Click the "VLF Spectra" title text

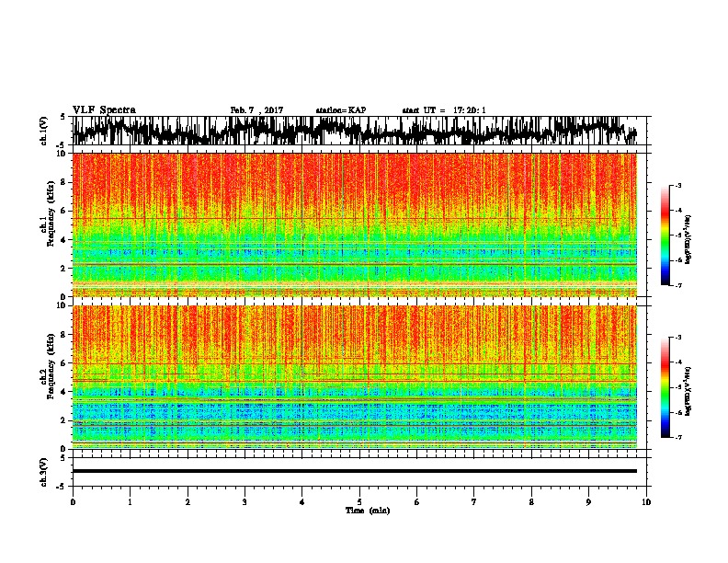104,109
